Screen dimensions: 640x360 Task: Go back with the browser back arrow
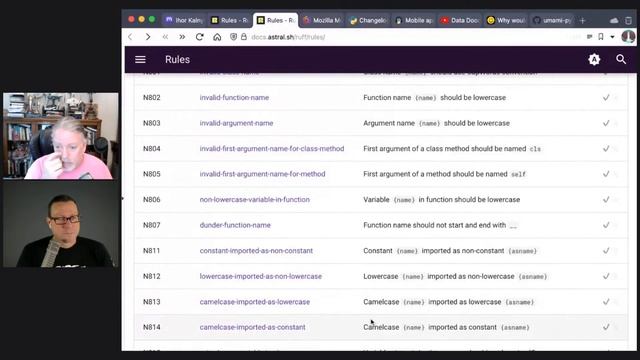pos(130,37)
